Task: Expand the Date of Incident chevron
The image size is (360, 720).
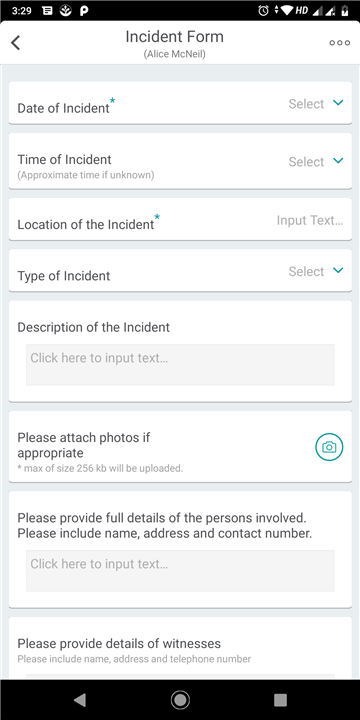Action: pyautogui.click(x=338, y=103)
